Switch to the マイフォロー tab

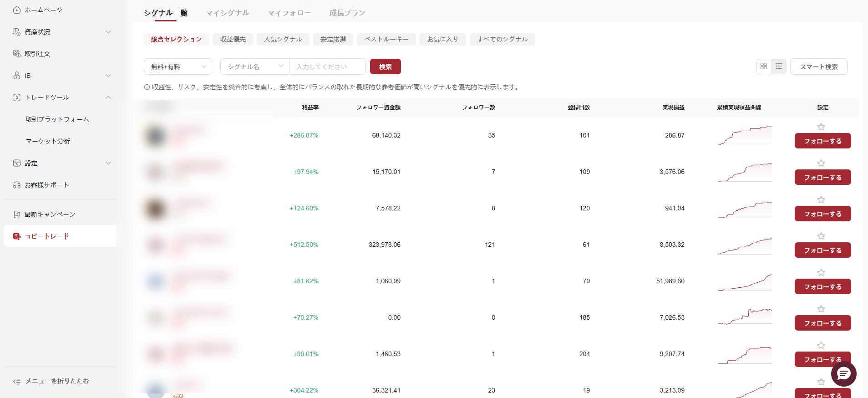pos(289,13)
